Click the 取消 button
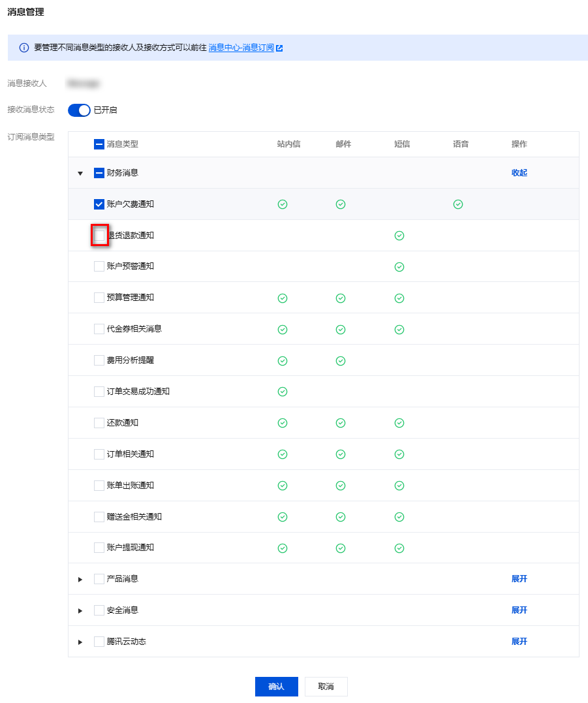Screen dimensions: 588x703 tap(326, 687)
